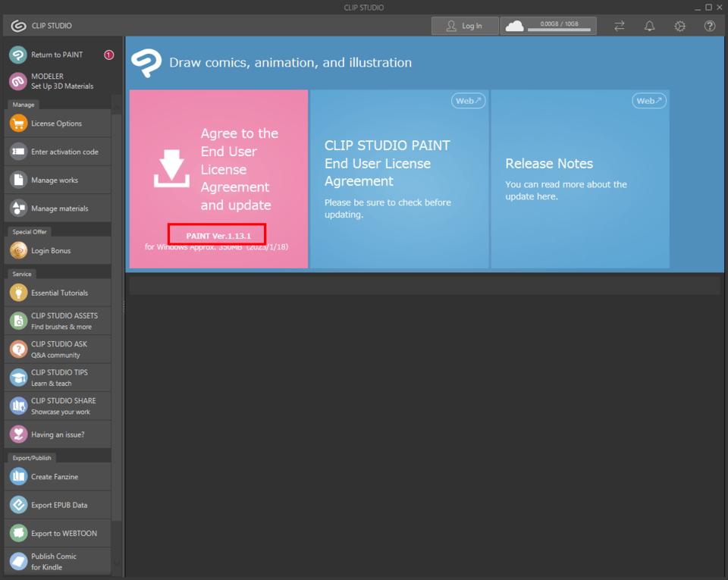Click the sync transfer arrows icon

(x=619, y=26)
